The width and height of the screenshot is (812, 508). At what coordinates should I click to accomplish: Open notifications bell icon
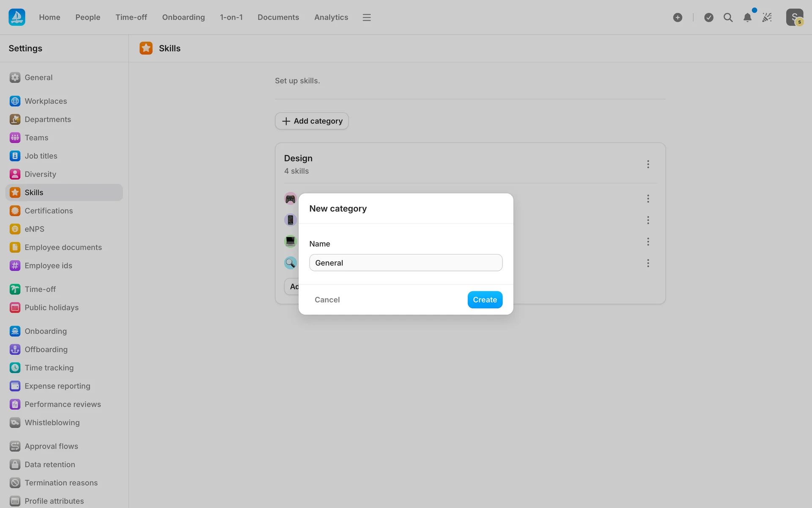747,17
